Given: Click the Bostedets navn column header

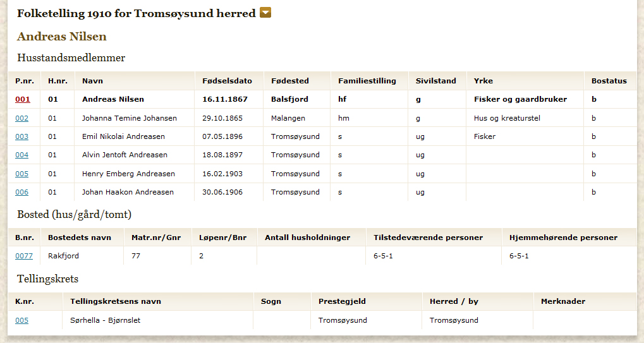Looking at the screenshot, I should click(80, 238).
